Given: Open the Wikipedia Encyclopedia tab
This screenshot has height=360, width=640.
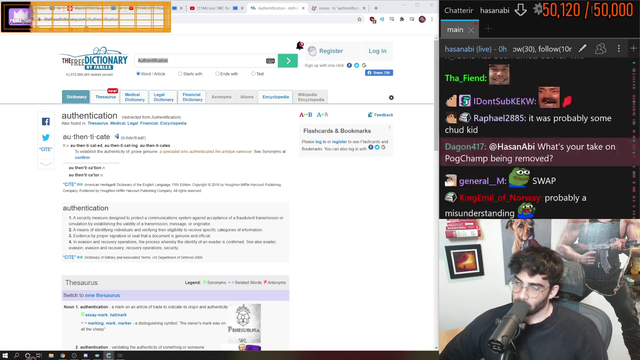Looking at the screenshot, I should tap(311, 97).
